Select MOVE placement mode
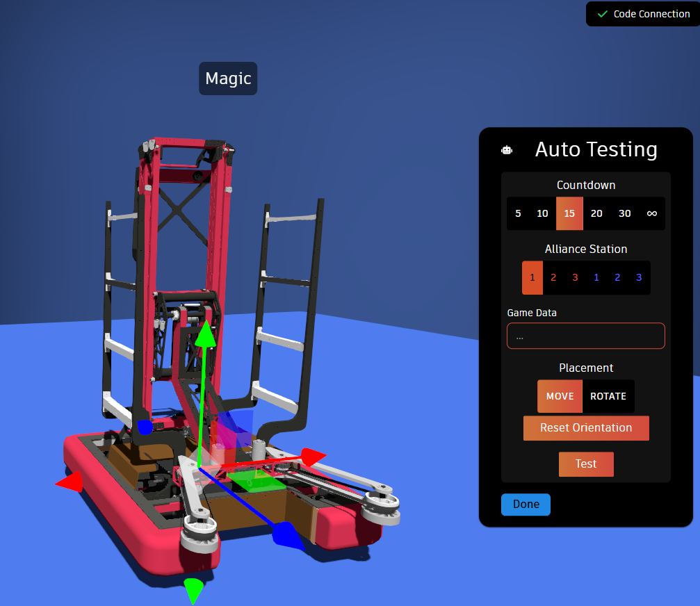This screenshot has height=606, width=700. point(560,396)
